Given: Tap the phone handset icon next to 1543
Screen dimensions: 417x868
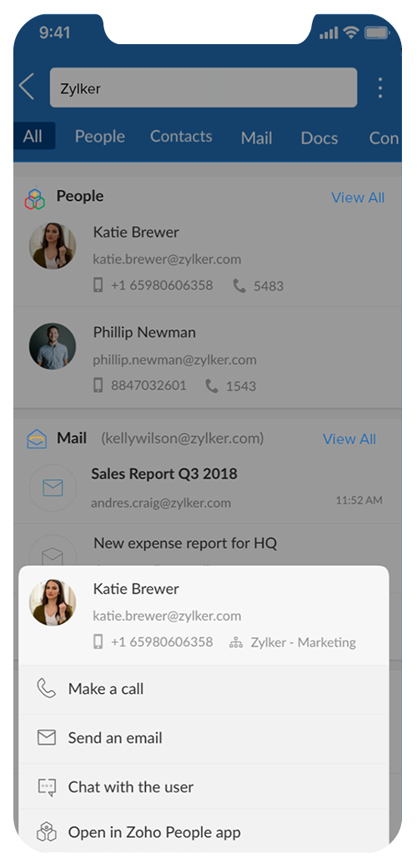Looking at the screenshot, I should tap(212, 386).
